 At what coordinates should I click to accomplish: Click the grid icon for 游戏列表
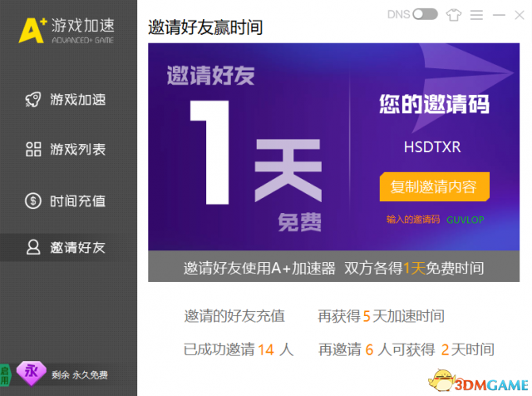pos(33,150)
